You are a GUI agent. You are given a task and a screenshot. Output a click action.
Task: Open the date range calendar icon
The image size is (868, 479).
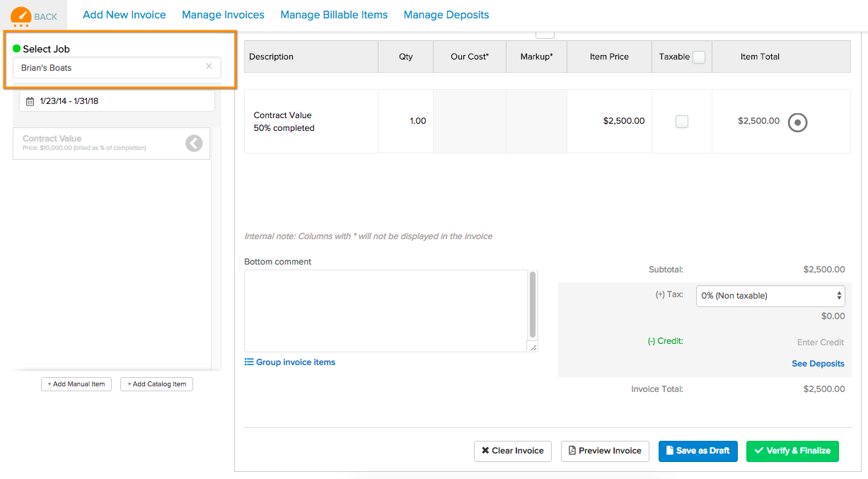(x=30, y=101)
